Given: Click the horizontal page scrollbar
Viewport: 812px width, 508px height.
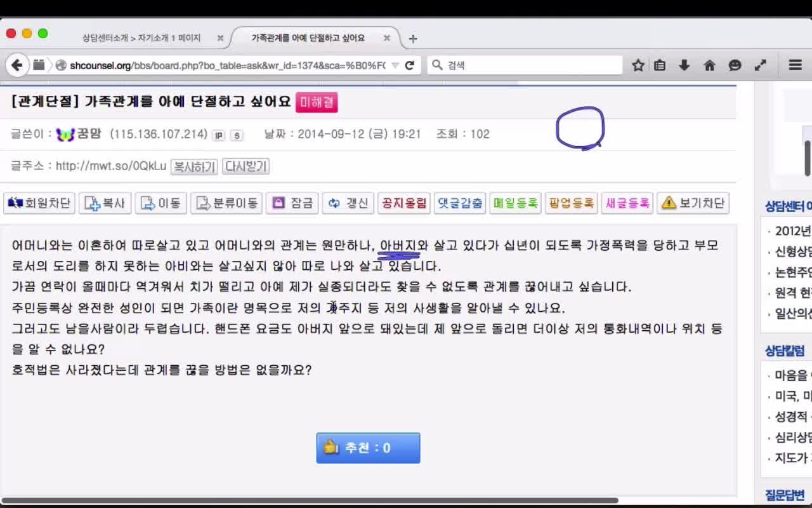Looking at the screenshot, I should point(310,500).
